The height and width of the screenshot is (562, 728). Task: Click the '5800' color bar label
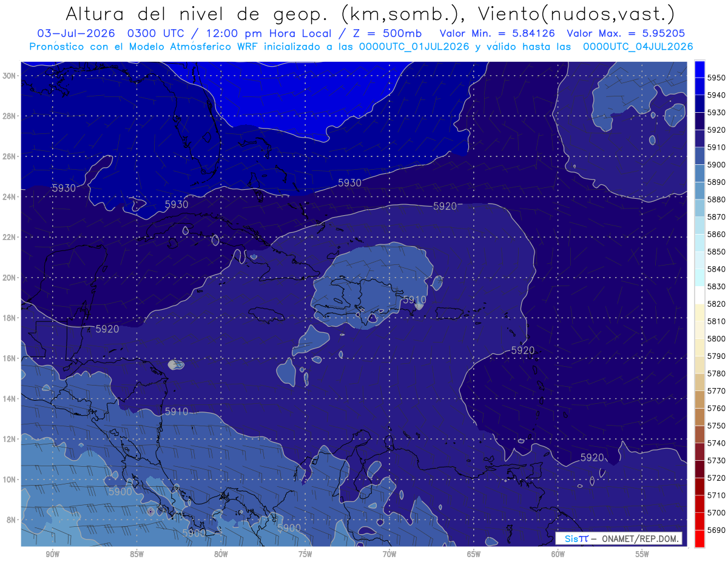click(x=716, y=338)
